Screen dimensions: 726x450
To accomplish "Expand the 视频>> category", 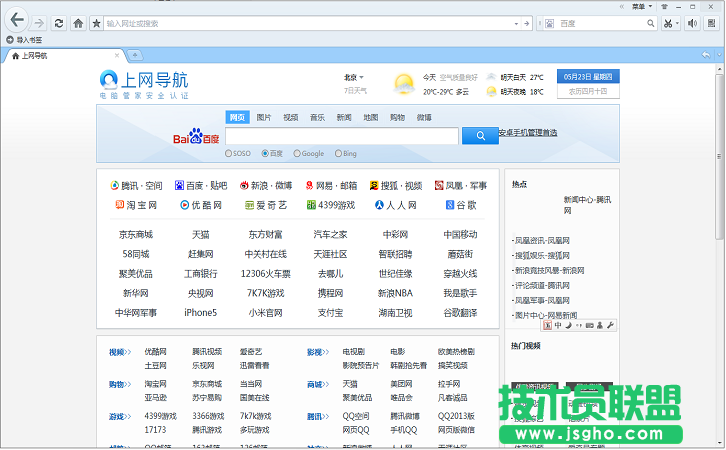I will [x=120, y=352].
